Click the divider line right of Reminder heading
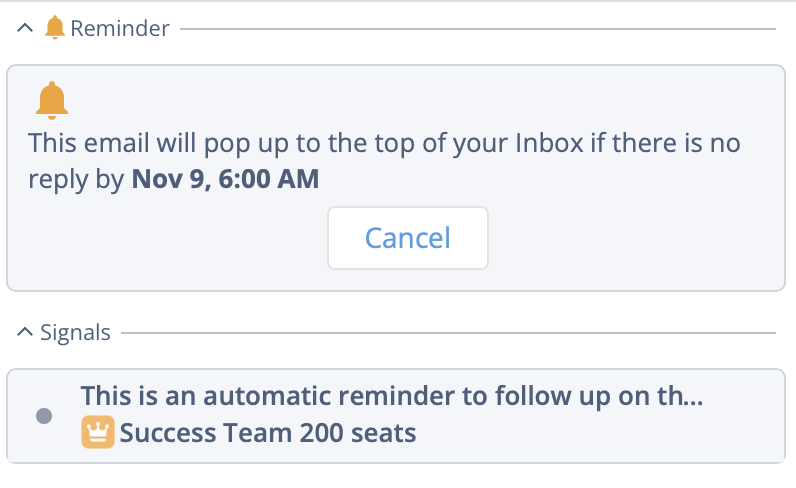The height and width of the screenshot is (488, 796). tap(478, 29)
